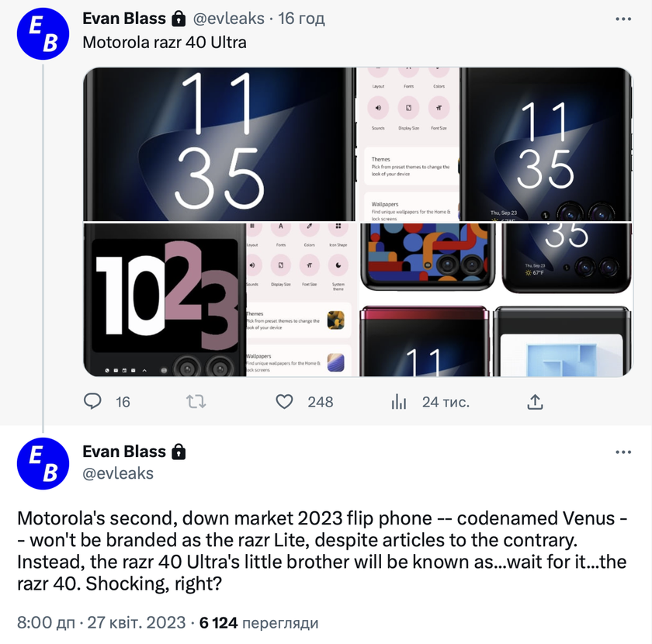The image size is (652, 644).
Task: Open more options on first tweet
Action: pyautogui.click(x=623, y=19)
